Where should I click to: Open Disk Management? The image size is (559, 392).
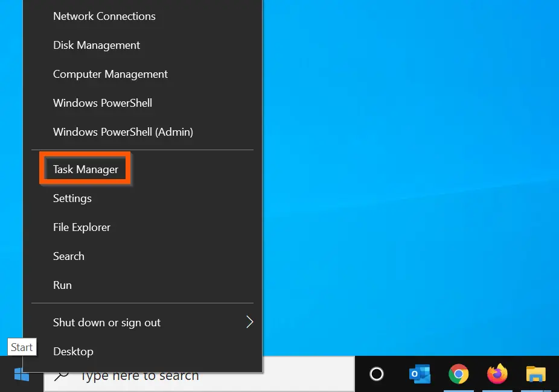tap(96, 45)
